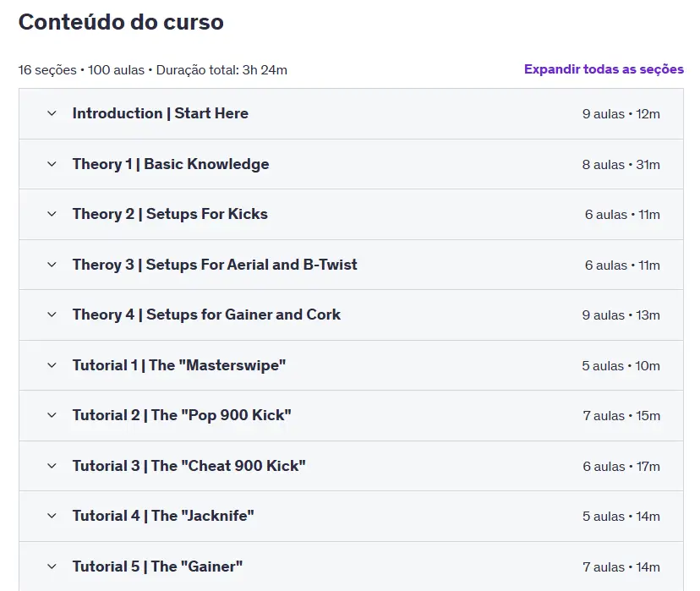Click chevron next to 'Pop 900 Kick' tutorial
Screen dimensions: 700x591
[x=52, y=415]
